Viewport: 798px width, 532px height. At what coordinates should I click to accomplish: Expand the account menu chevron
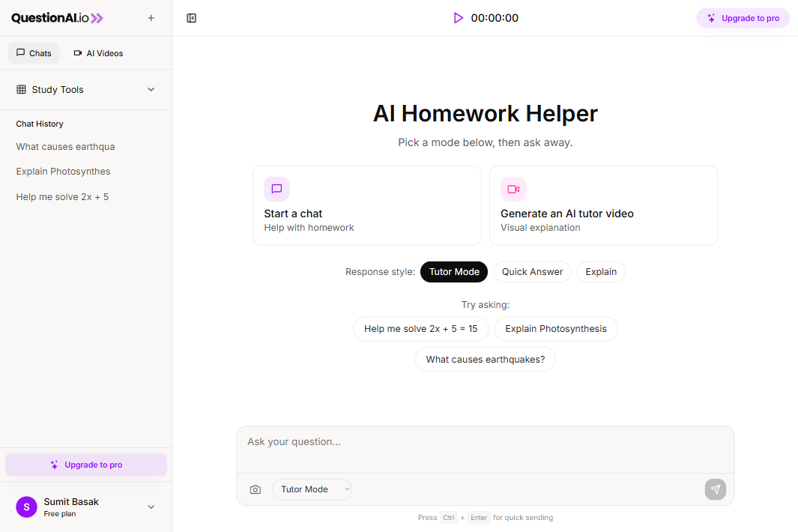(x=151, y=507)
